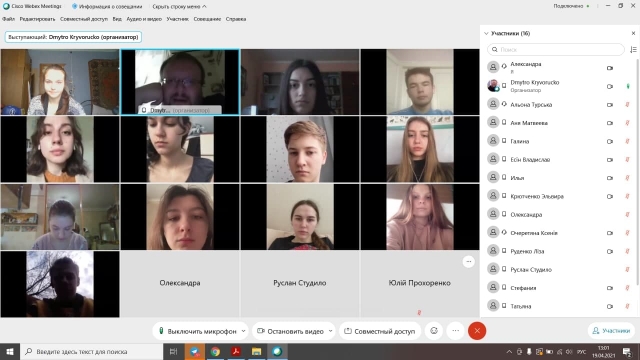Open more options ellipsis in bottom toolbar
This screenshot has height=360, width=640.
tap(456, 331)
